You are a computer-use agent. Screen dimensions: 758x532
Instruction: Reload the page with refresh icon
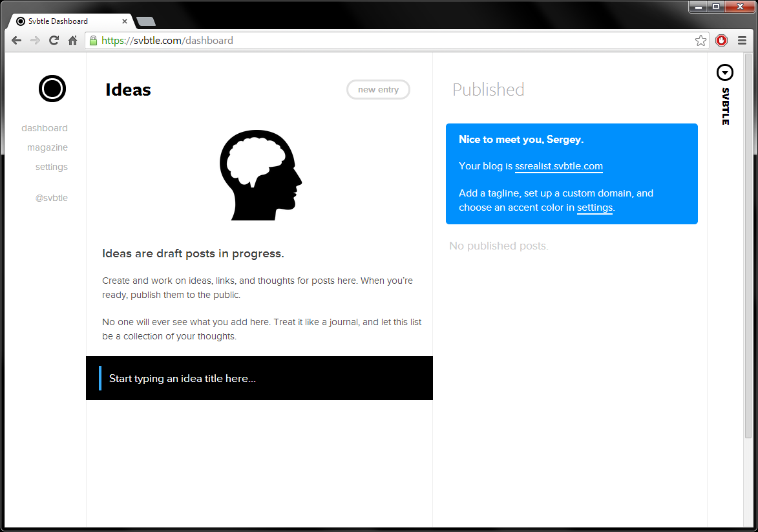[x=54, y=41]
